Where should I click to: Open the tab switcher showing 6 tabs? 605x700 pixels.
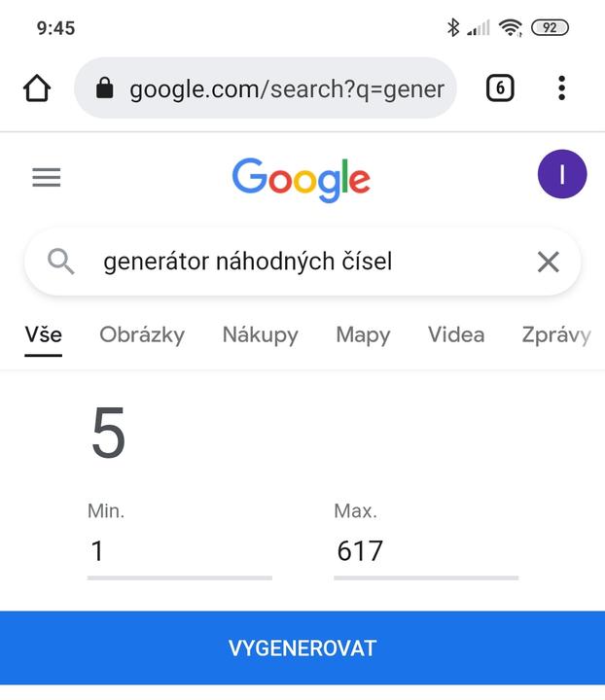coord(499,88)
